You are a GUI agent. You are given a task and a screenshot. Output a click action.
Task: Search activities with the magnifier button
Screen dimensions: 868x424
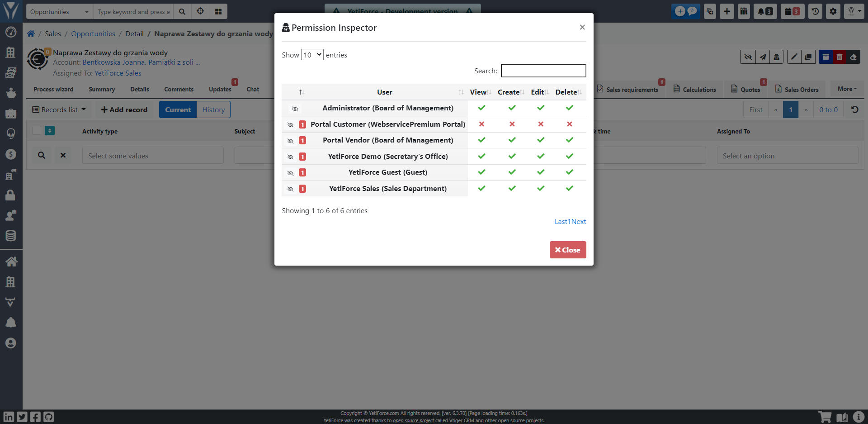click(41, 155)
